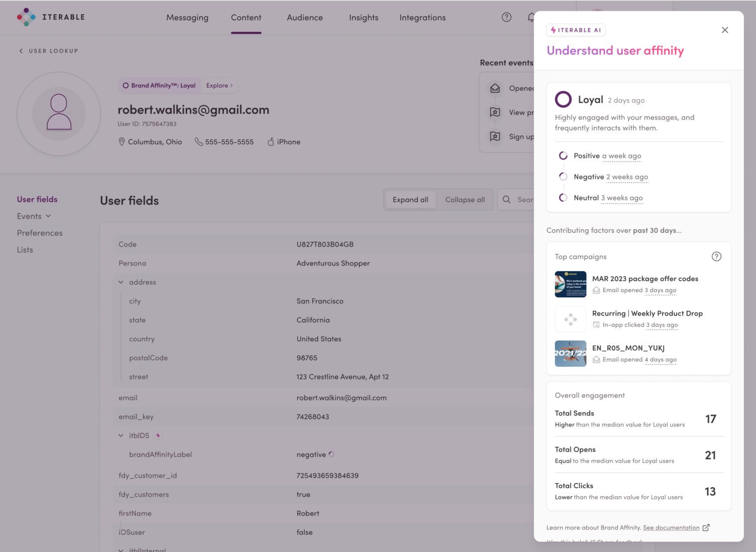Click email opened icon under MAR 2023 campaign
Image resolution: width=756 pixels, height=552 pixels.
(x=596, y=291)
